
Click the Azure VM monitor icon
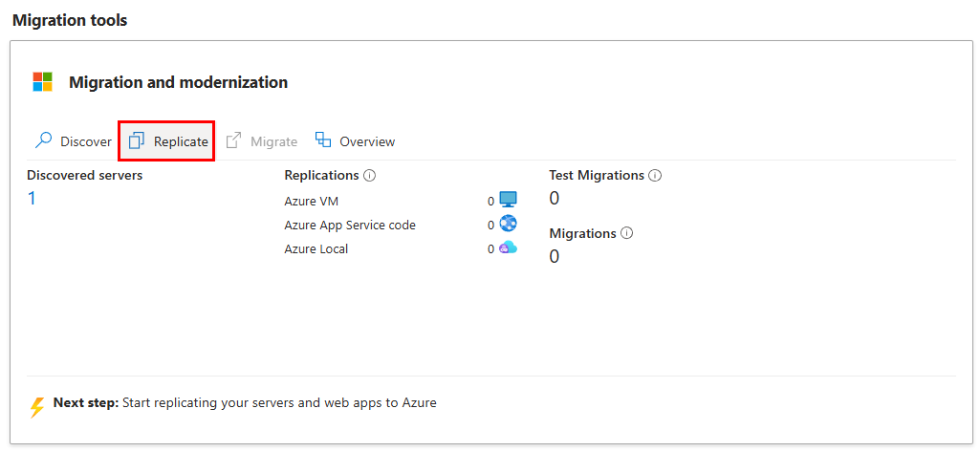click(508, 200)
